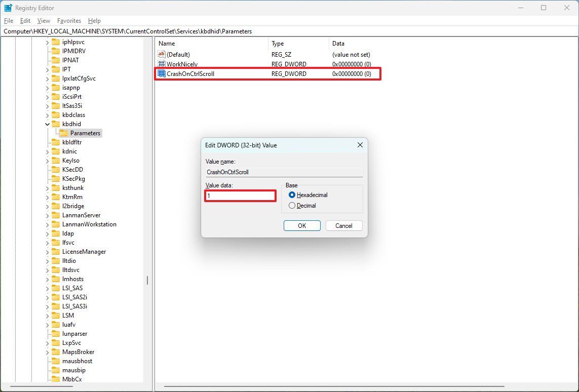Select the ldap tree item

(x=68, y=233)
